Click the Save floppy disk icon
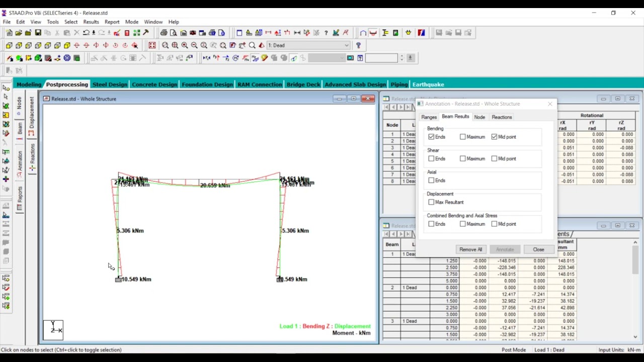This screenshot has width=644, height=362. tap(38, 33)
